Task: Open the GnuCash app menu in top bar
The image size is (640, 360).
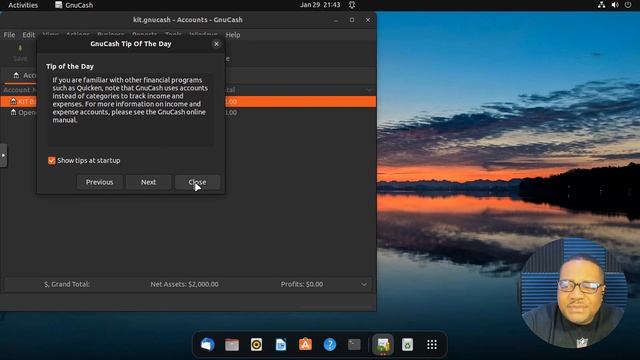Action: tap(74, 5)
